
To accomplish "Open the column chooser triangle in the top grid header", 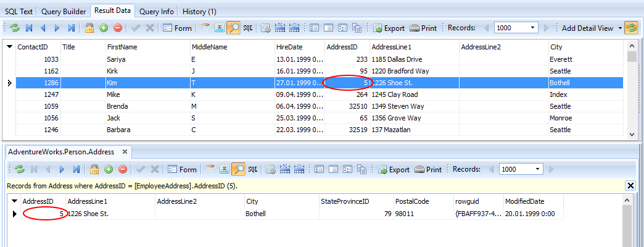I will pyautogui.click(x=9, y=47).
